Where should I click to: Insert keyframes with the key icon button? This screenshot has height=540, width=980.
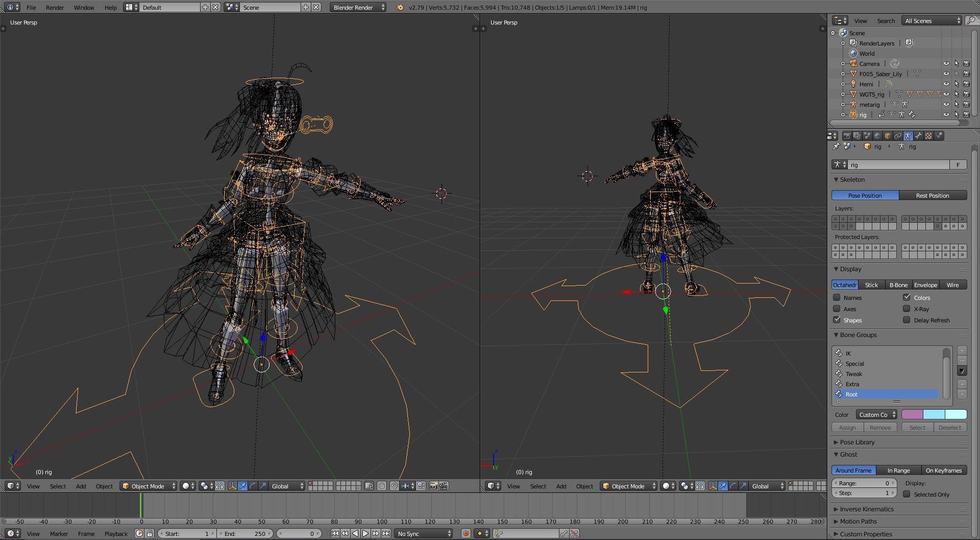coord(564,533)
